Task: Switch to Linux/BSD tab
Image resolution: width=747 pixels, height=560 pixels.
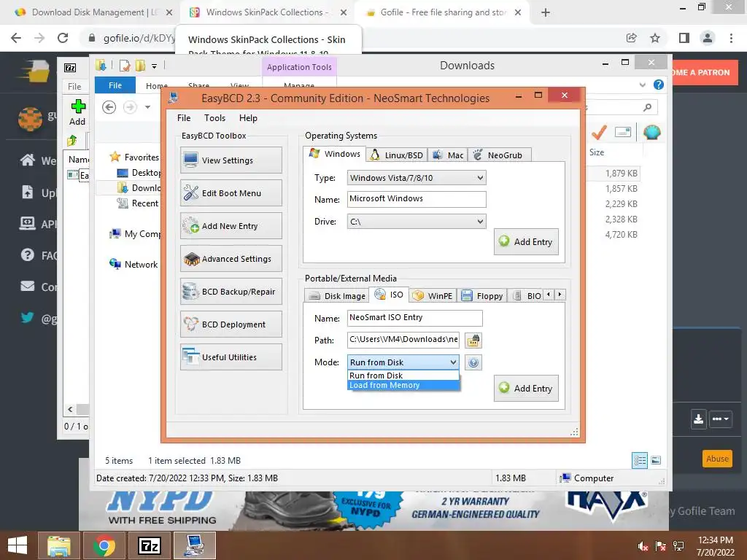Action: click(x=397, y=155)
